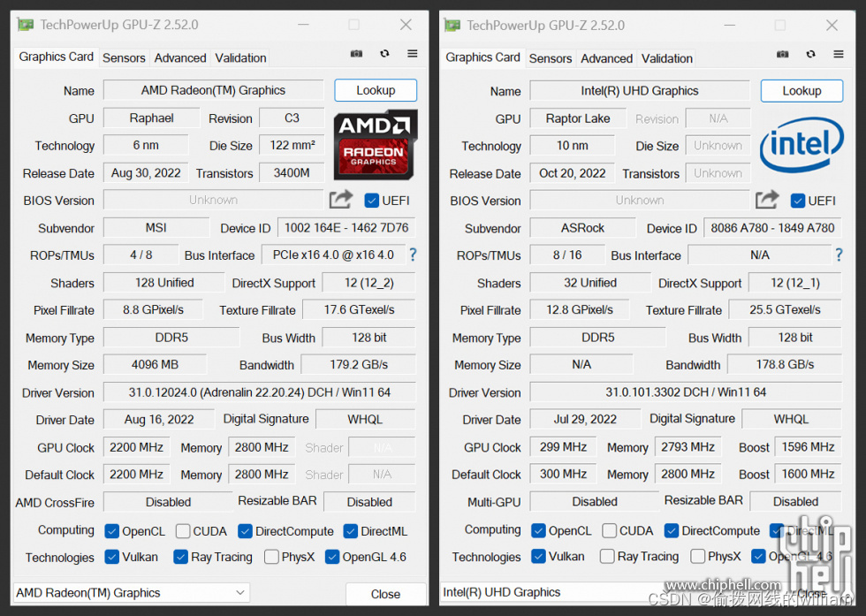Viewport: 866px width, 616px height.
Task: Toggle Ray Tracing checkbox in Intel window
Action: pos(607,556)
